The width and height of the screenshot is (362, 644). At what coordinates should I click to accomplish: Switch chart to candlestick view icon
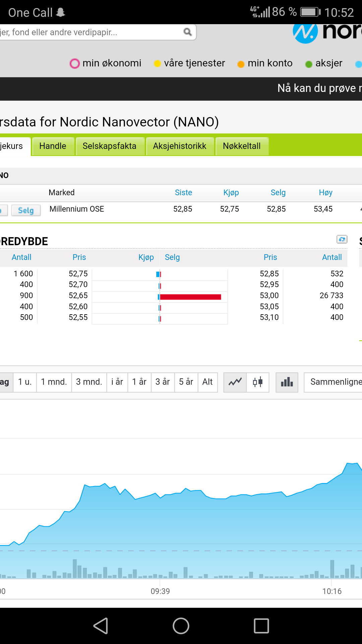[258, 382]
